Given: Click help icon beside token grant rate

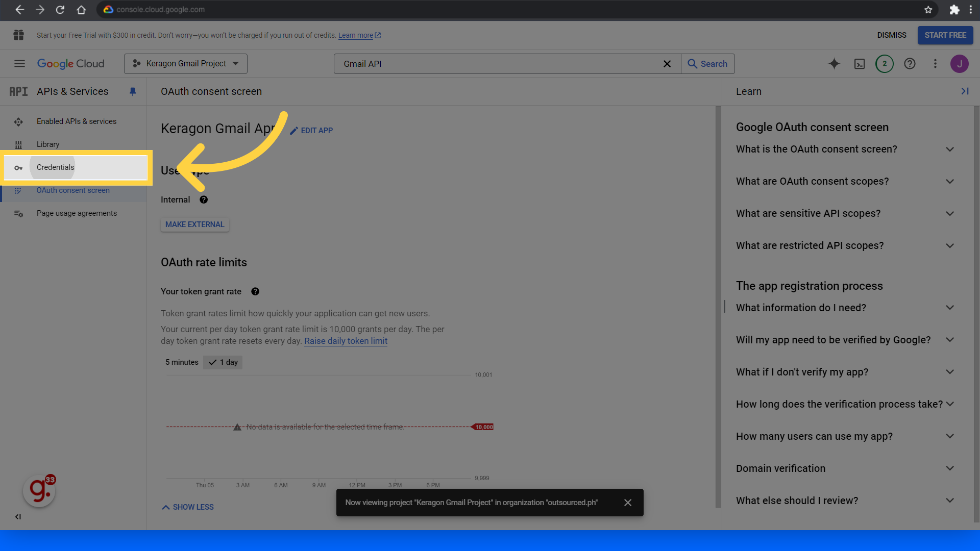Looking at the screenshot, I should pyautogui.click(x=255, y=292).
